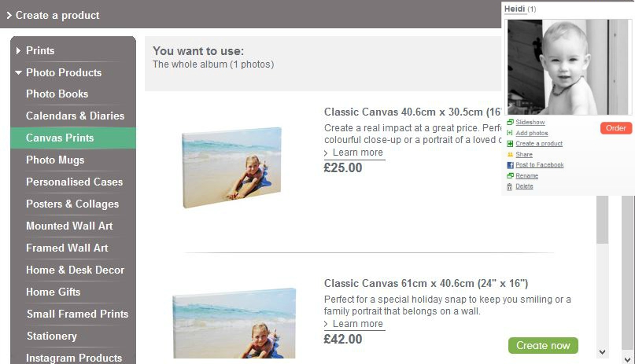Open Posters & Collages category
Viewport: 635px width, 364px height.
point(72,204)
